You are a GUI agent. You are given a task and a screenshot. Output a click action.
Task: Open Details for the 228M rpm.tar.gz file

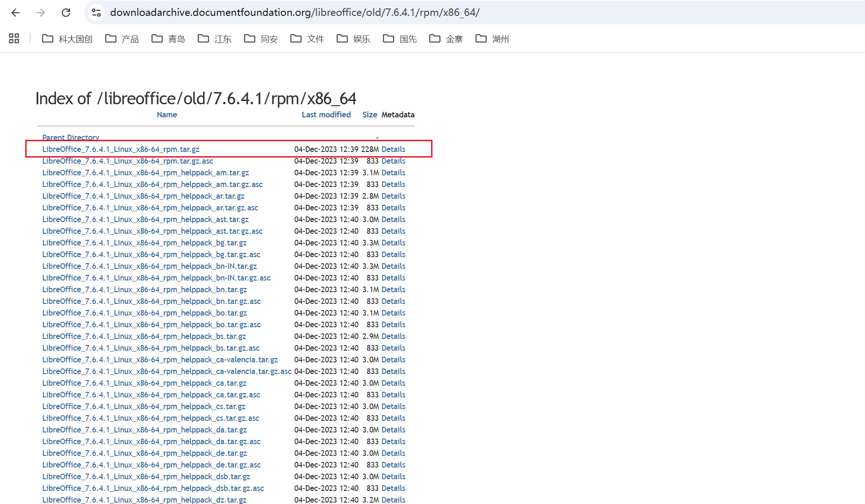tap(393, 149)
